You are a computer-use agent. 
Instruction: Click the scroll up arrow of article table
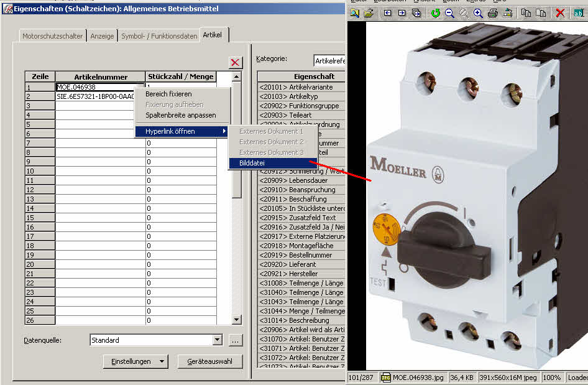tap(237, 77)
